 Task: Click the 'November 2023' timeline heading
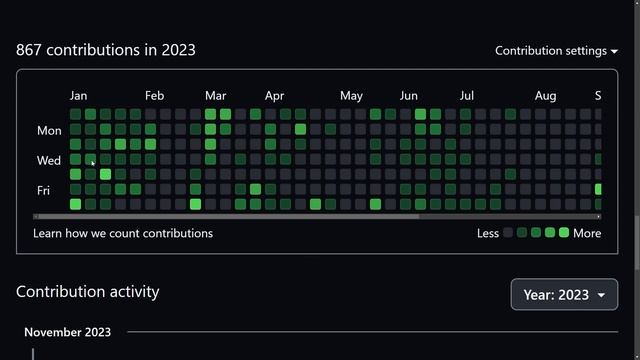(x=67, y=332)
